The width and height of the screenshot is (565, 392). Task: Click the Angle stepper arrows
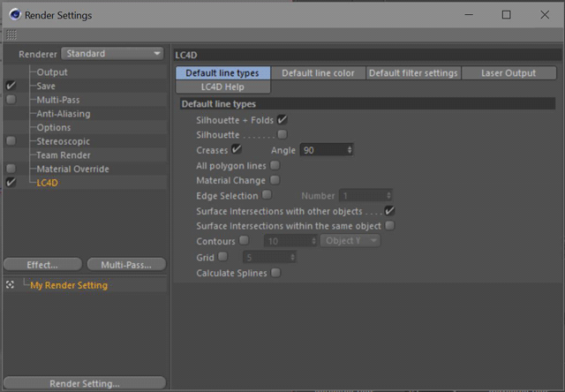pyautogui.click(x=350, y=150)
